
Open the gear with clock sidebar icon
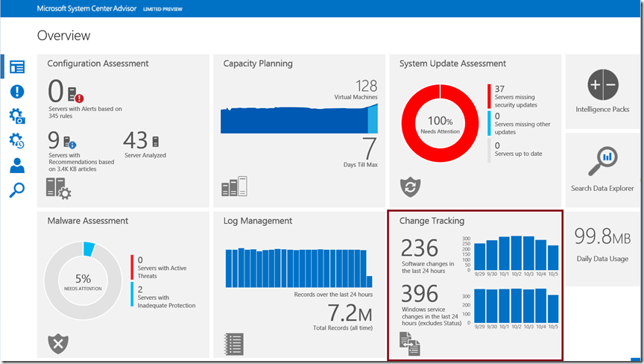tap(16, 140)
